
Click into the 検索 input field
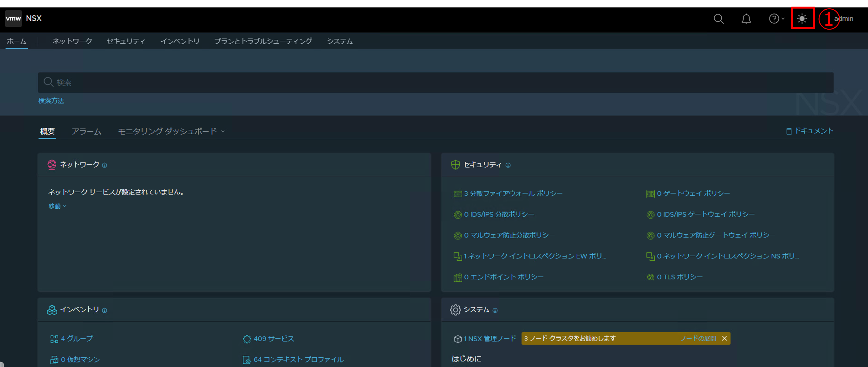click(x=435, y=82)
